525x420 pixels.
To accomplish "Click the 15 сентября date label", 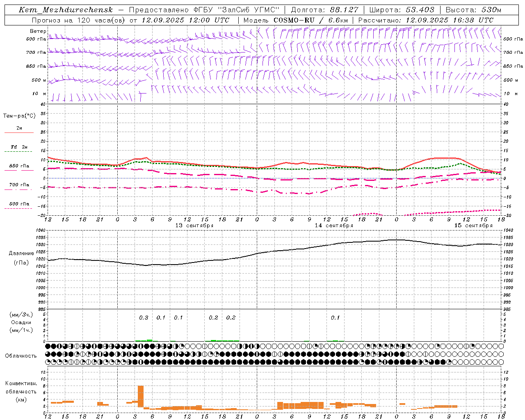I will (473, 226).
